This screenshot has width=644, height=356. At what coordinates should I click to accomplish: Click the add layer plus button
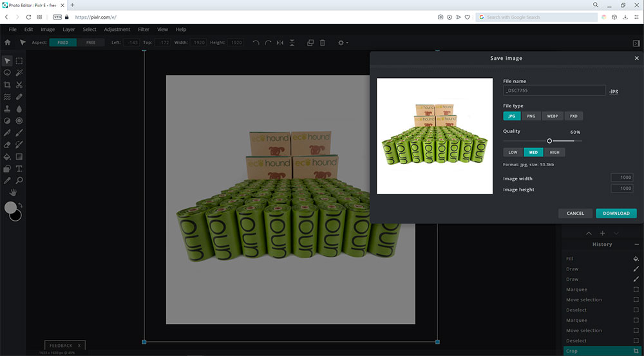603,233
